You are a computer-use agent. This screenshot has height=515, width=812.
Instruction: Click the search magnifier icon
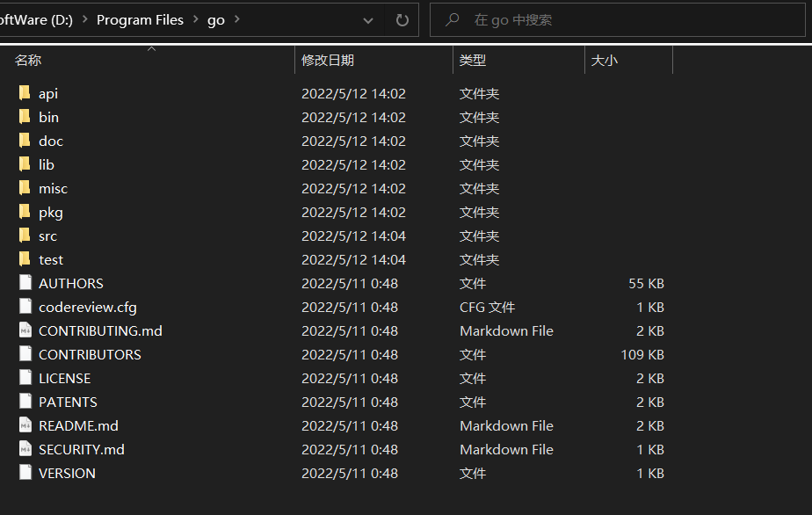pyautogui.click(x=452, y=19)
